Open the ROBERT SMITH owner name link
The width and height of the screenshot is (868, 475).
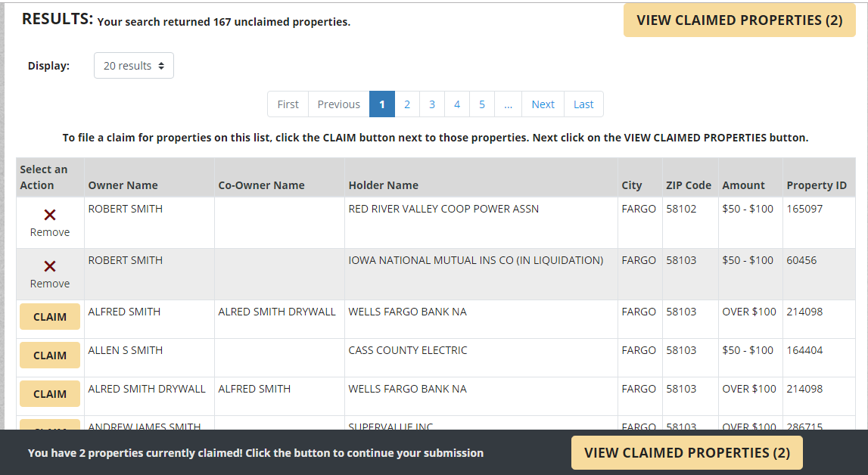tap(125, 208)
